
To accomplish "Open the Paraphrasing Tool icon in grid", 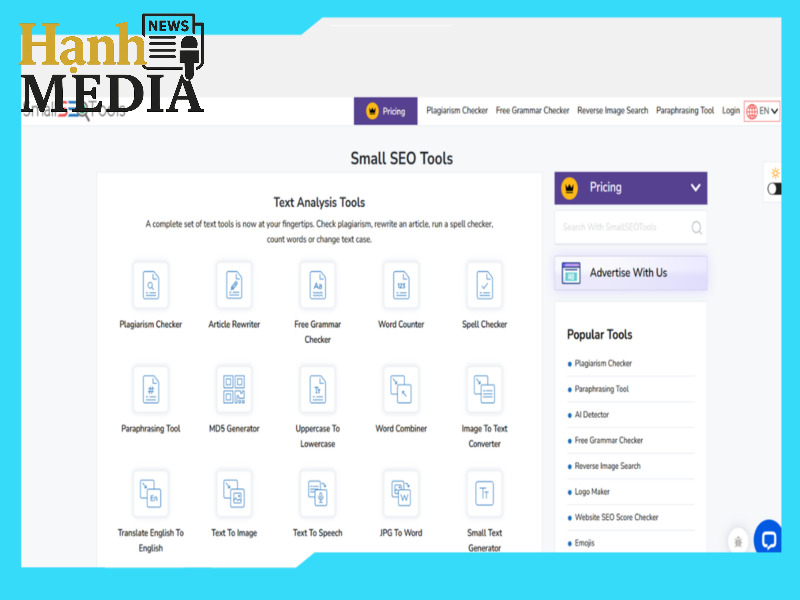I will 151,389.
